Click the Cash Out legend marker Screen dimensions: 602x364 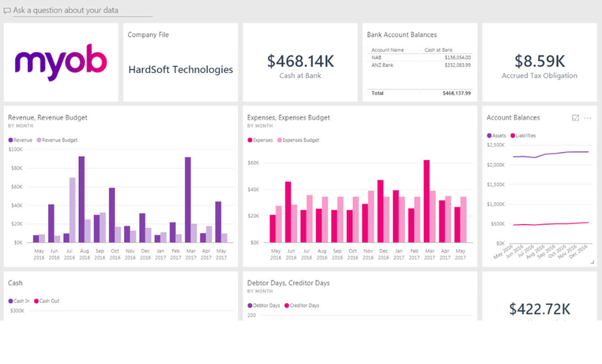click(x=36, y=301)
